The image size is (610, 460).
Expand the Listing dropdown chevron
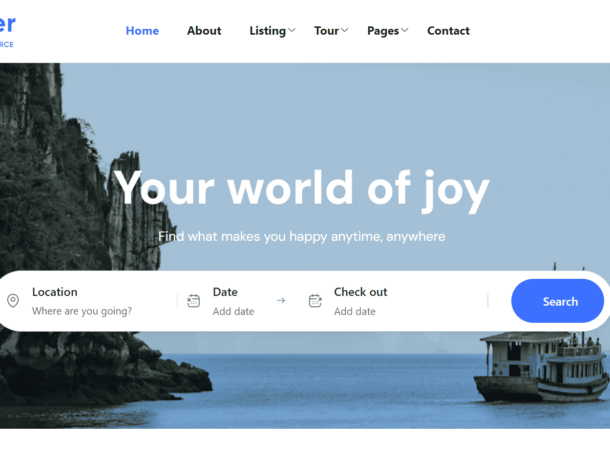click(291, 30)
